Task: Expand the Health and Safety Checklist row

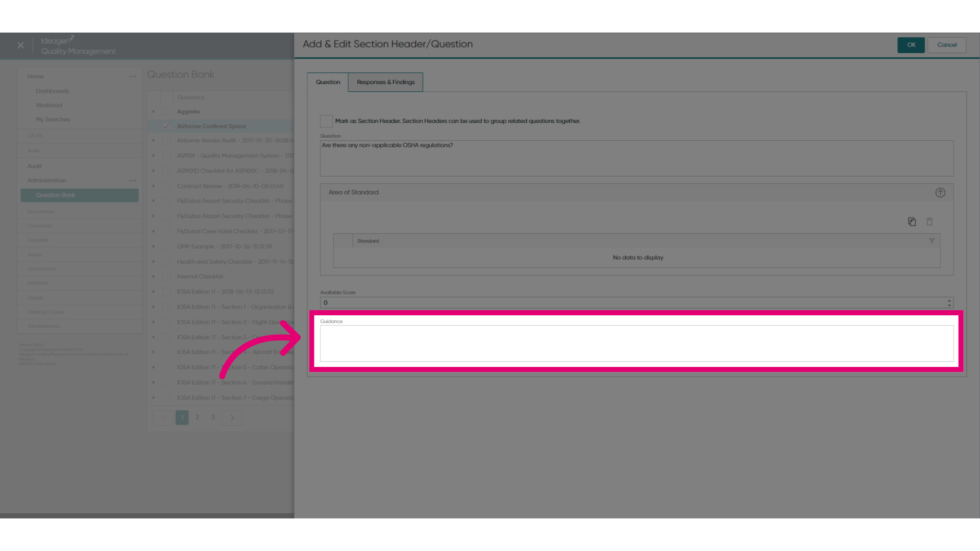Action: click(154, 262)
